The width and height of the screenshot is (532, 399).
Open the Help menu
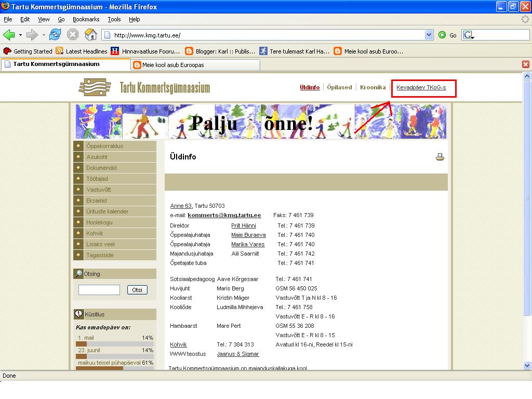135,19
